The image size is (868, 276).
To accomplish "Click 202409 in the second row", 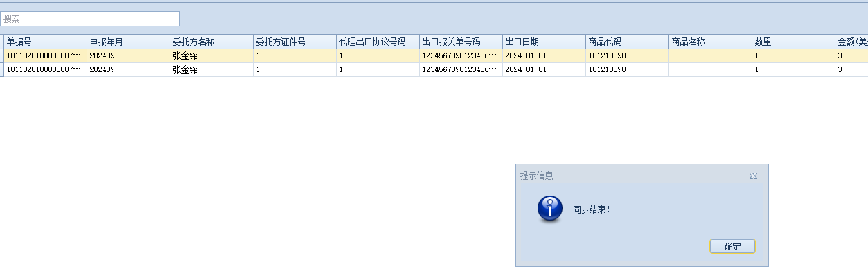I will tap(103, 69).
